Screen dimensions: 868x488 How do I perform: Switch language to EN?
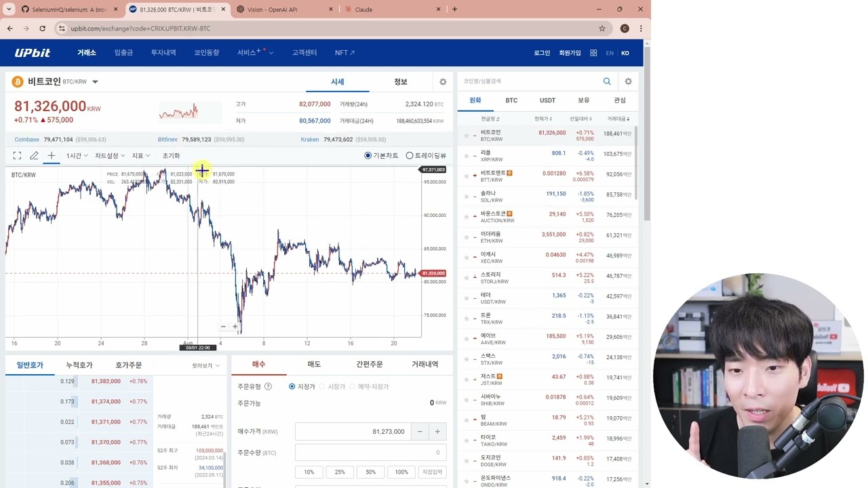(610, 53)
